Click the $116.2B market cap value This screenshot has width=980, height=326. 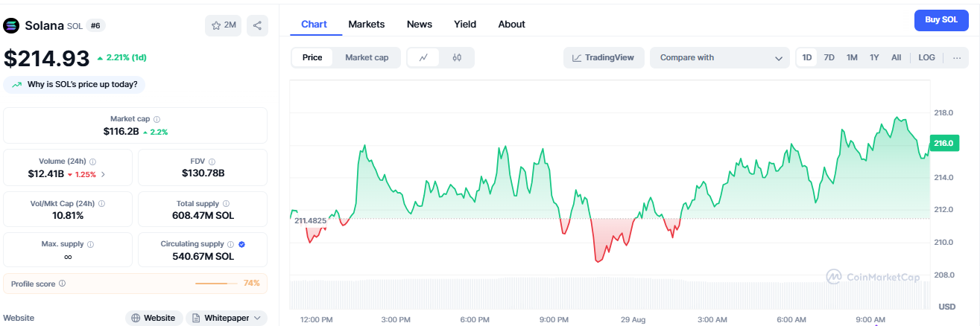pyautogui.click(x=121, y=132)
